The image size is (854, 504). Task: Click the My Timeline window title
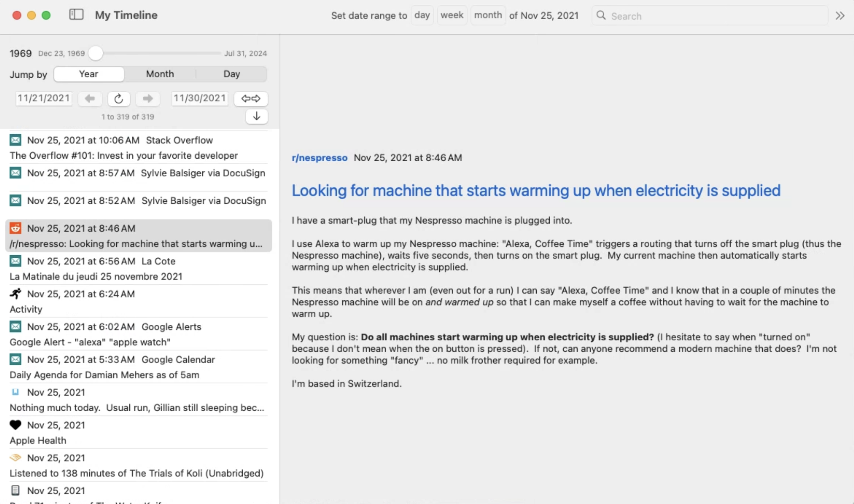tap(126, 15)
